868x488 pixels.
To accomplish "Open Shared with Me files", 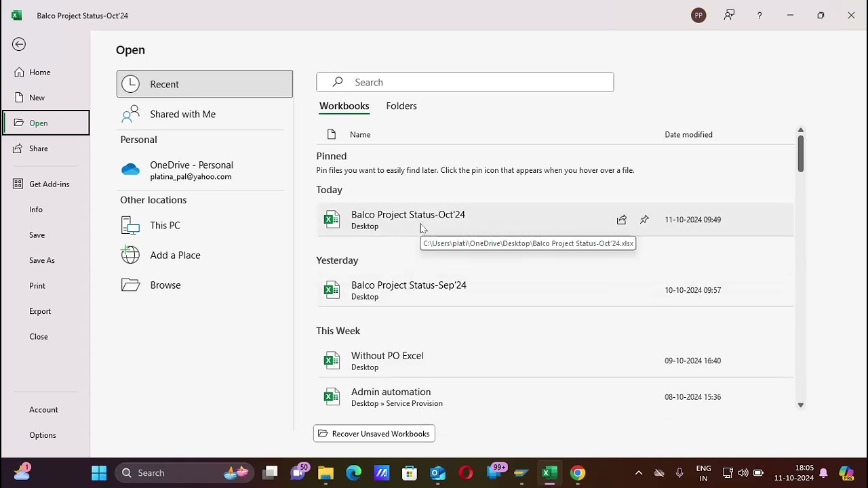I will tap(205, 114).
